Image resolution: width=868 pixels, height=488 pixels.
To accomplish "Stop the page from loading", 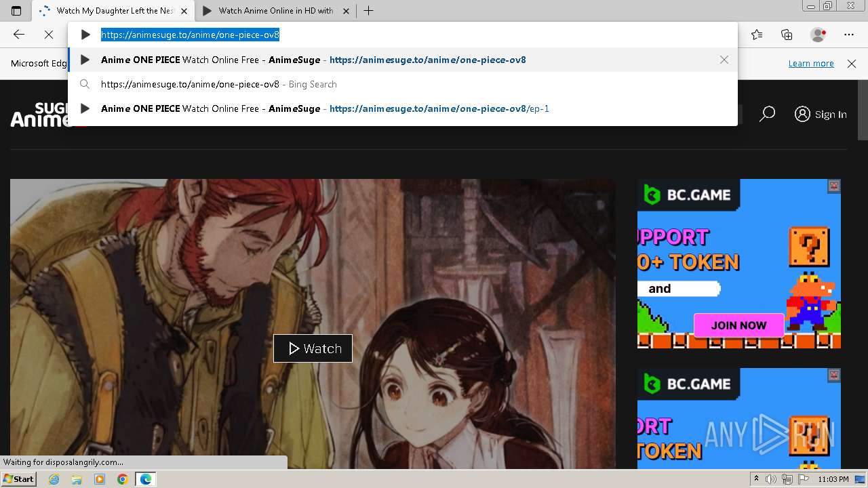I will 49,35.
